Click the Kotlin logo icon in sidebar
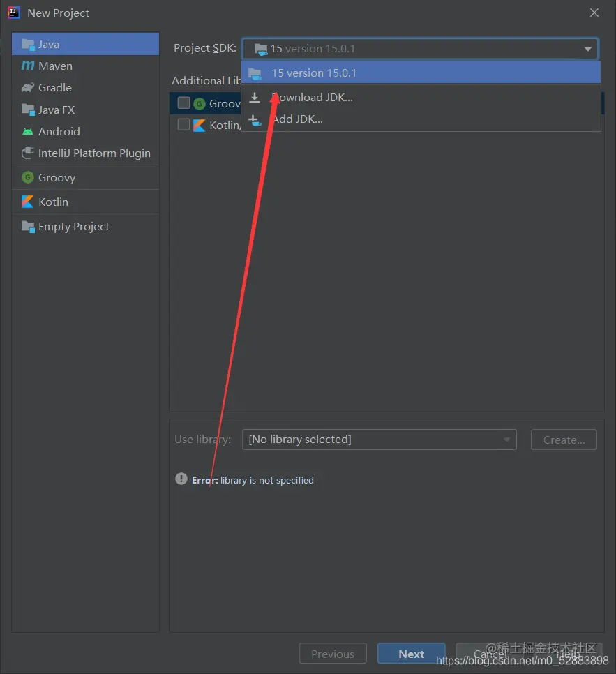The width and height of the screenshot is (616, 674). tap(28, 202)
